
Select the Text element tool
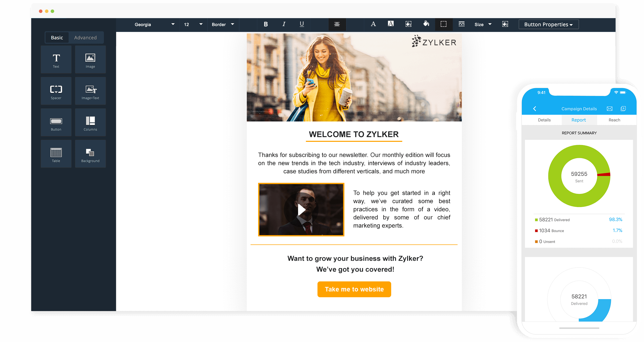click(56, 60)
